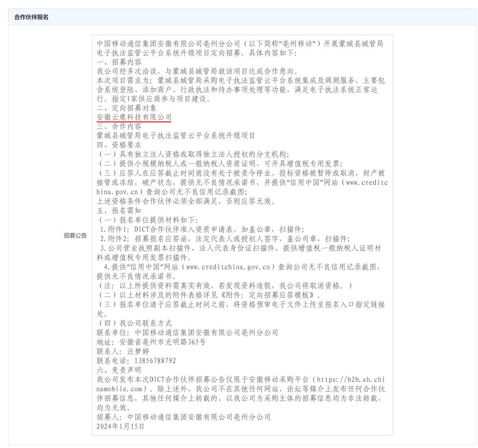Click the contact phone number 13856788792

[153, 361]
